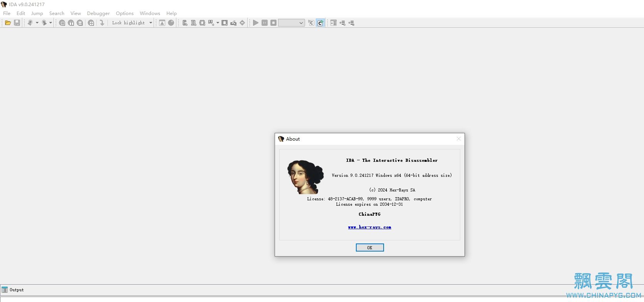Click the downward curved arrow icon
The height and width of the screenshot is (302, 644).
pos(102,23)
